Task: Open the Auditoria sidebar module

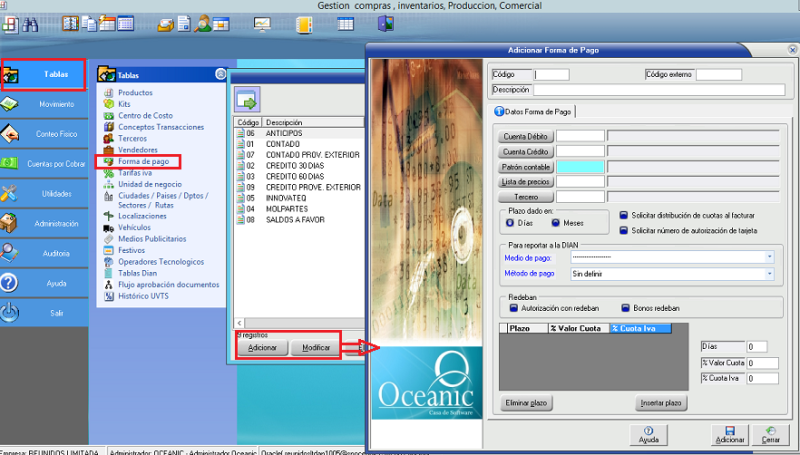Action: pos(41,253)
